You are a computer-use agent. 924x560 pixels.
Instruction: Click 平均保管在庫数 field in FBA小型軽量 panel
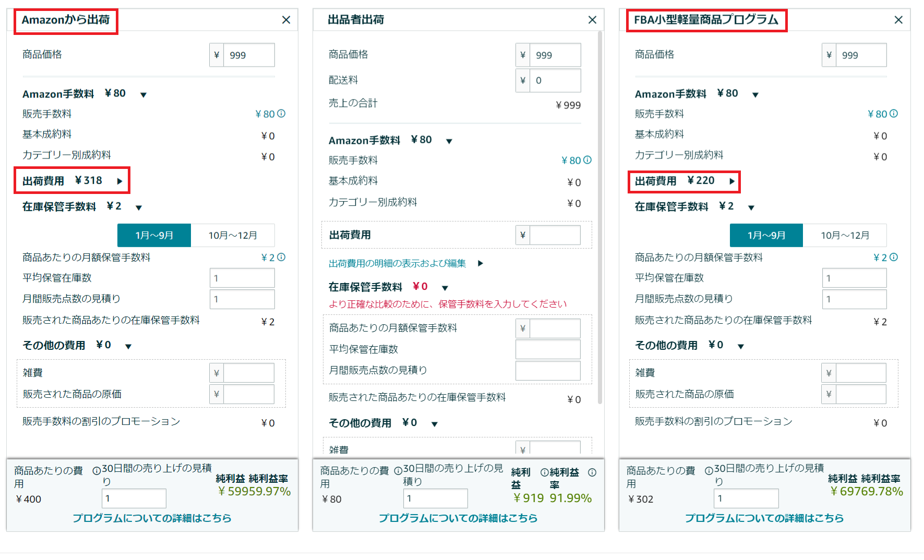tap(855, 278)
